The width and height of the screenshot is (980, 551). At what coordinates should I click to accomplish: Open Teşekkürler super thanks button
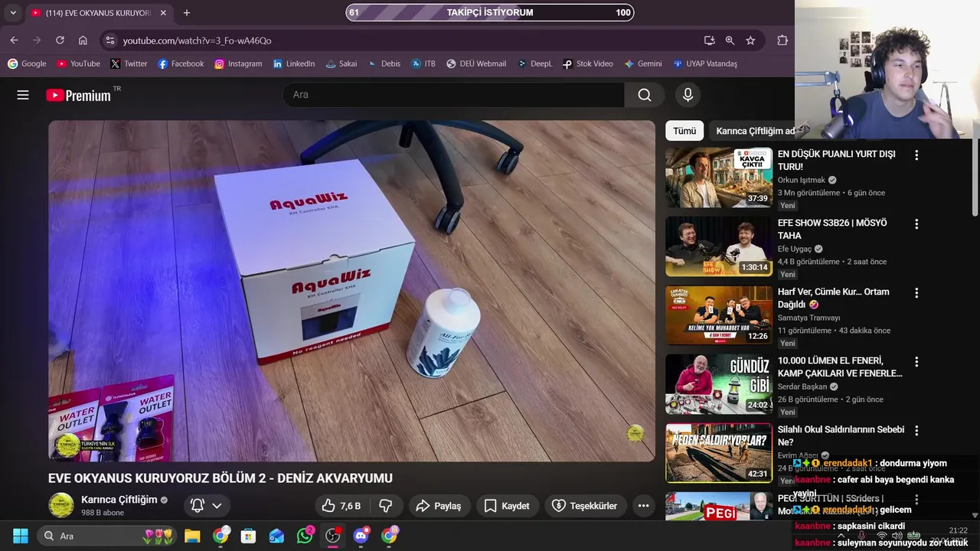point(586,506)
